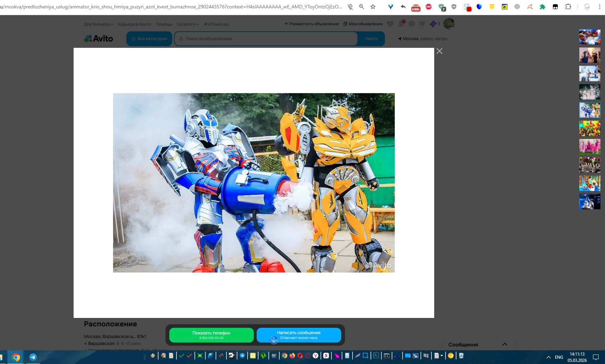Image resolution: width=605 pixels, height=364 pixels.
Task: Expand the 'Для бизнеса' dropdown
Action: coord(98,24)
